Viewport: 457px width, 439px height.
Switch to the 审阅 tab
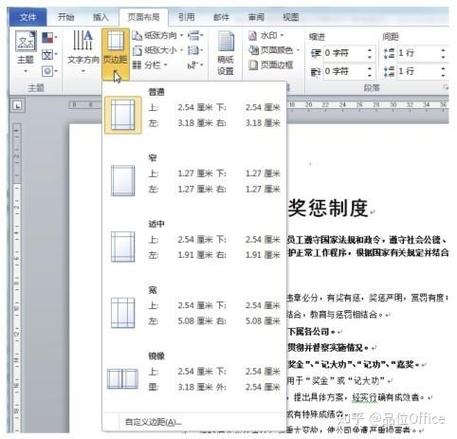[x=256, y=17]
